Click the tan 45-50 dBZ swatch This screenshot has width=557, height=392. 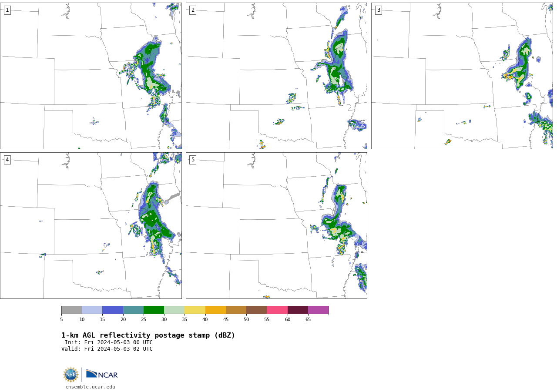[x=236, y=310]
